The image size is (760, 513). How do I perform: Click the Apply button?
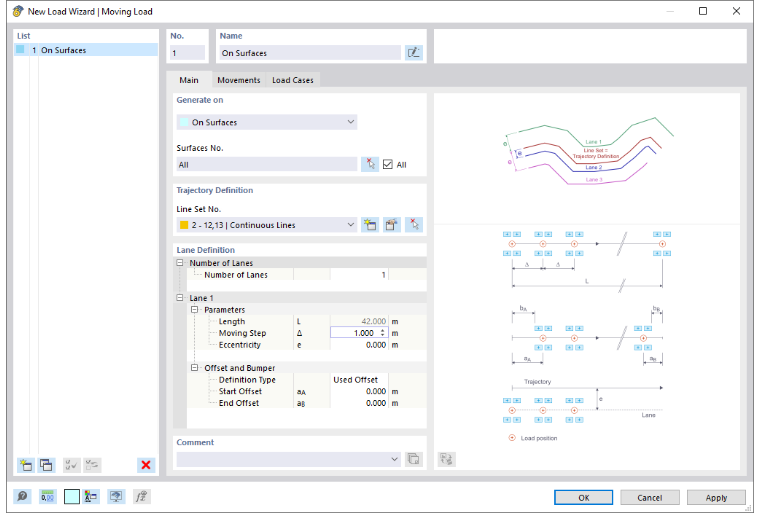(716, 497)
